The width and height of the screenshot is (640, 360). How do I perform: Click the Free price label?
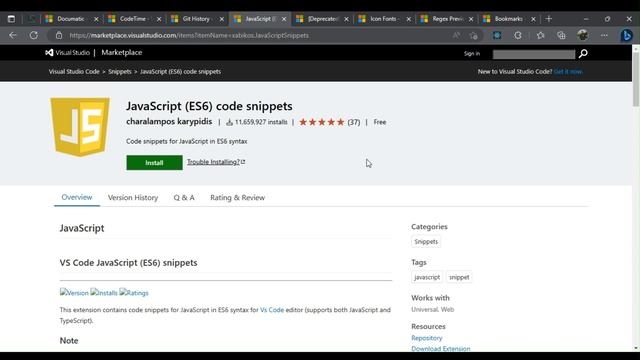tap(380, 122)
